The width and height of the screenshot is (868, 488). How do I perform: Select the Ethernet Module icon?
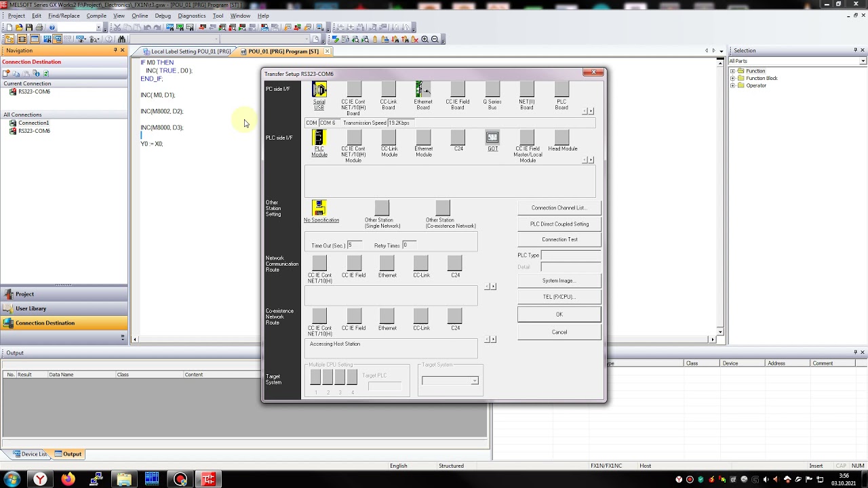(423, 138)
